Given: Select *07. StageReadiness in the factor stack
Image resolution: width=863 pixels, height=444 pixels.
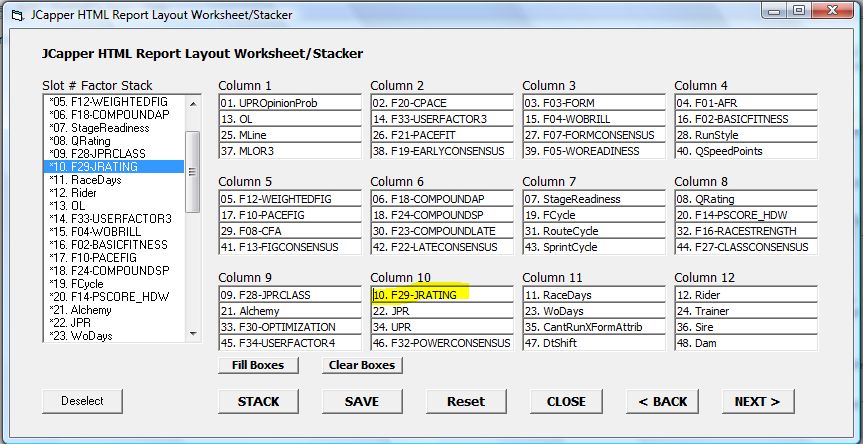Looking at the screenshot, I should point(113,128).
